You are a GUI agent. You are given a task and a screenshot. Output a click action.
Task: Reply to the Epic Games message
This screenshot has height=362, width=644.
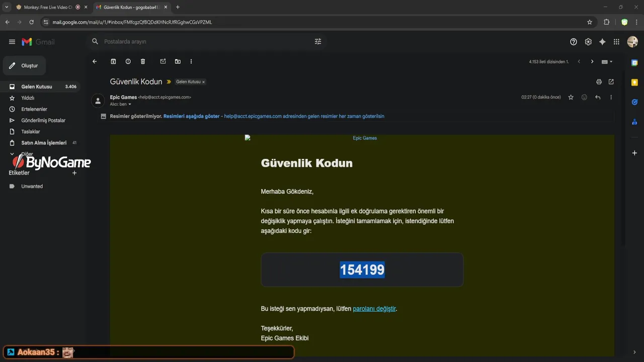tap(598, 97)
